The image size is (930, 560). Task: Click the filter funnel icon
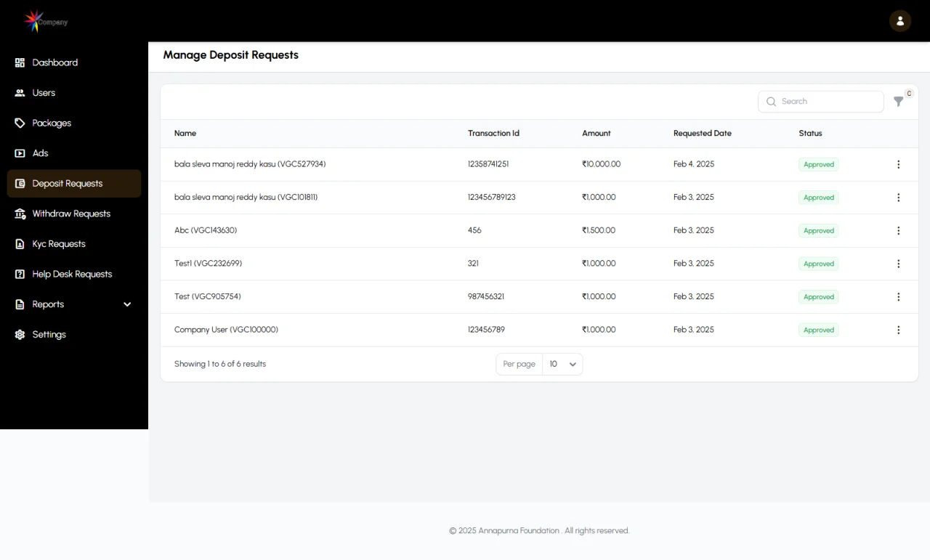tap(899, 102)
